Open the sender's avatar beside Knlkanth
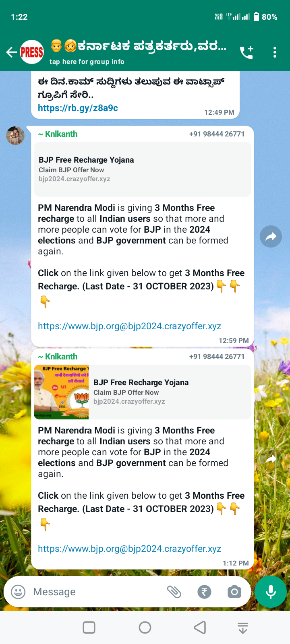This screenshot has width=290, height=644. (15, 135)
